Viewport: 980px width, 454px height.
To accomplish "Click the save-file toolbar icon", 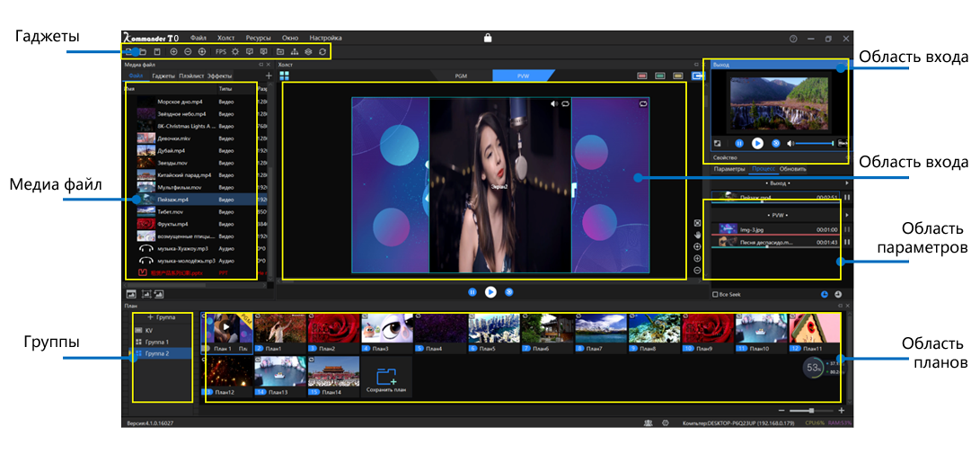I will (x=157, y=52).
